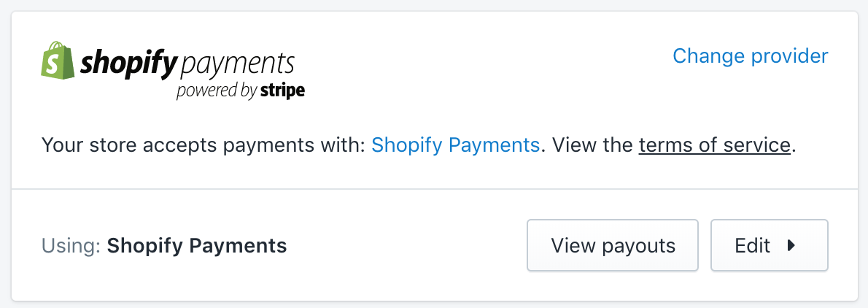
Task: Click the horizontal divider line in card
Action: [434, 190]
